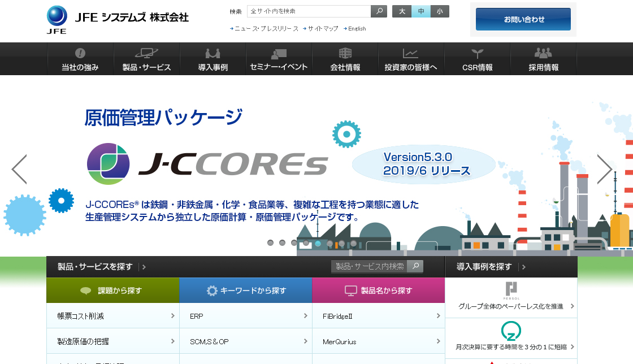633x364 pixels.
Task: Click the セミナー・イベント presenter icon
Action: coord(279,53)
